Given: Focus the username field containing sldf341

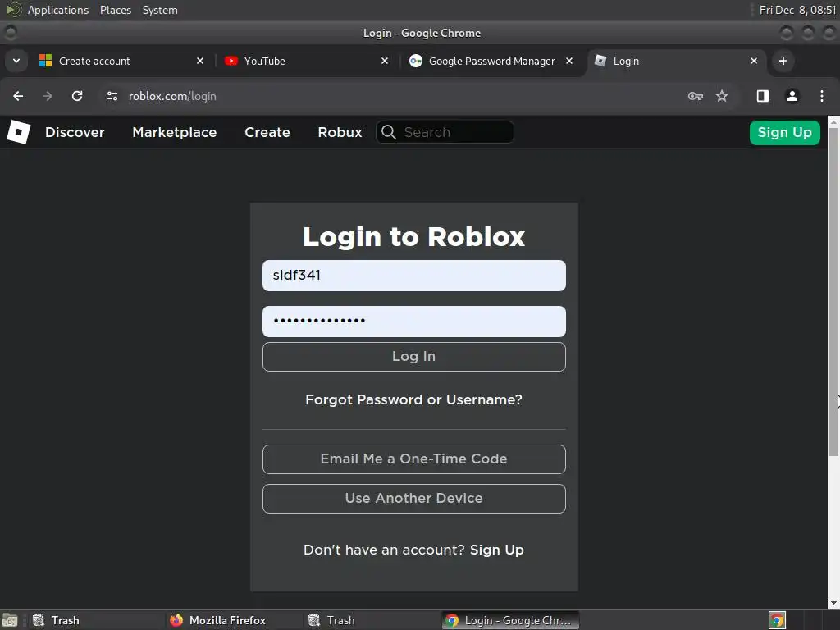Looking at the screenshot, I should pyautogui.click(x=414, y=276).
